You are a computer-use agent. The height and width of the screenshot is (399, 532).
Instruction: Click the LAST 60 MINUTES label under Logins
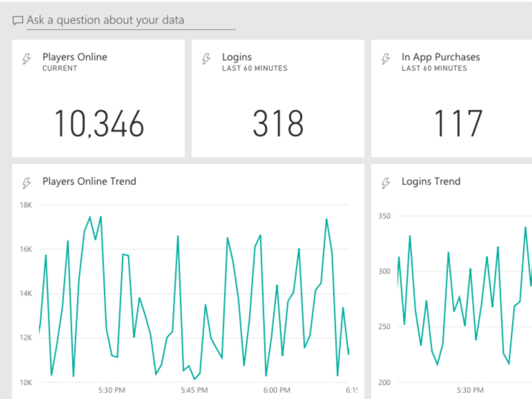click(x=254, y=68)
